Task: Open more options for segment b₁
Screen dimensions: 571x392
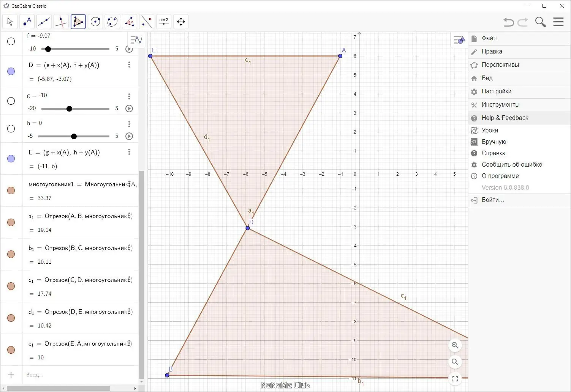Action: click(x=129, y=248)
